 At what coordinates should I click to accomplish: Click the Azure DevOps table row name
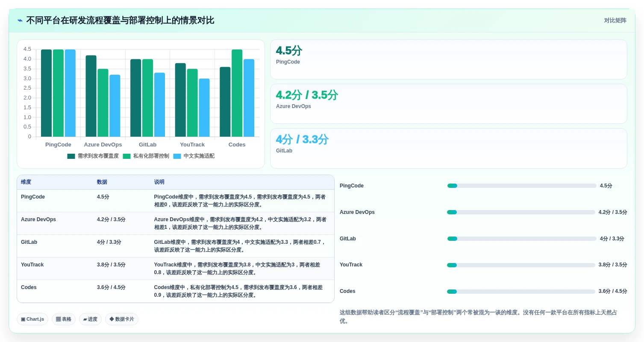click(38, 219)
